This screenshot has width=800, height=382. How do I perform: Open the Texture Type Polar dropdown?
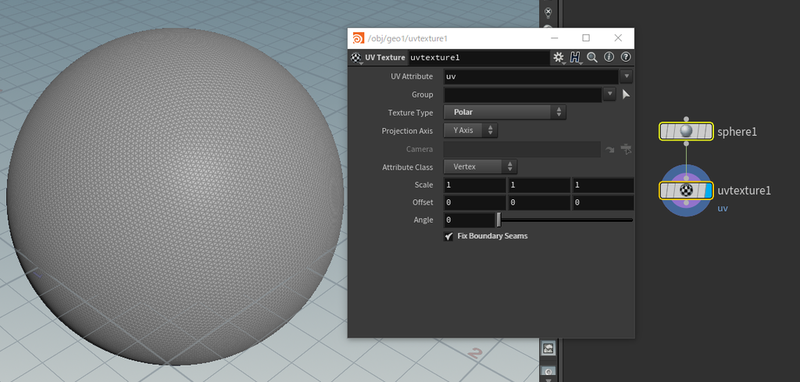coord(505,112)
